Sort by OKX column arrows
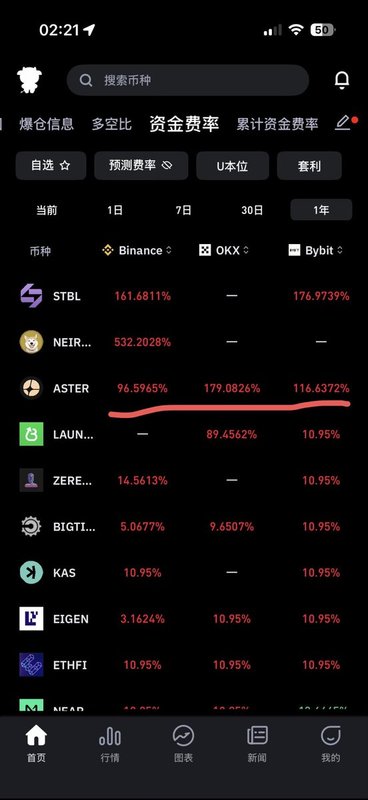368x800 pixels. [246, 251]
